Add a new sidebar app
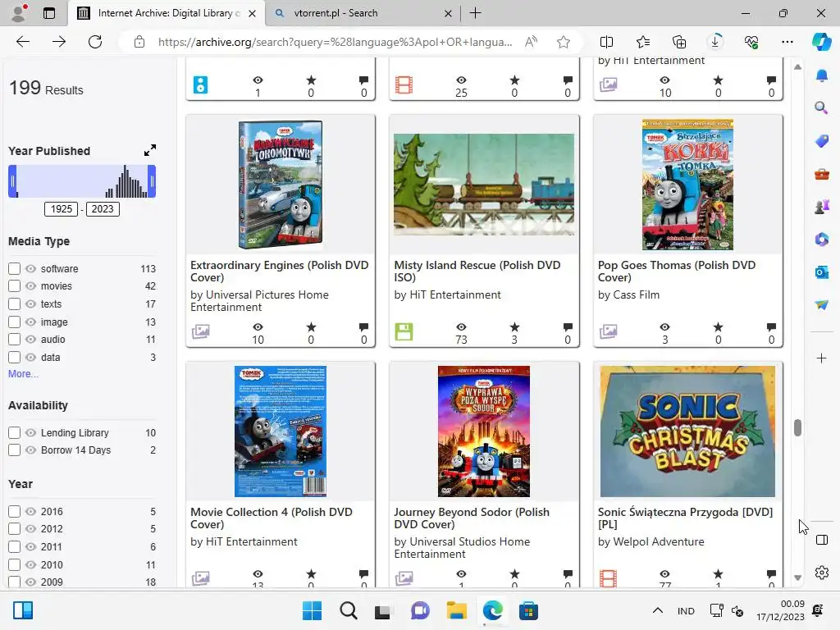 point(821,358)
